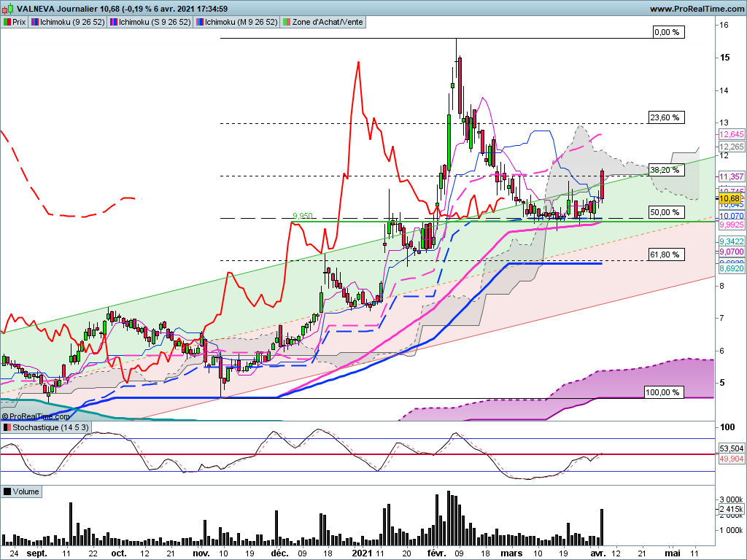Screen dimensions: 747x560
Task: Click the mars date label
Action: [x=511, y=553]
